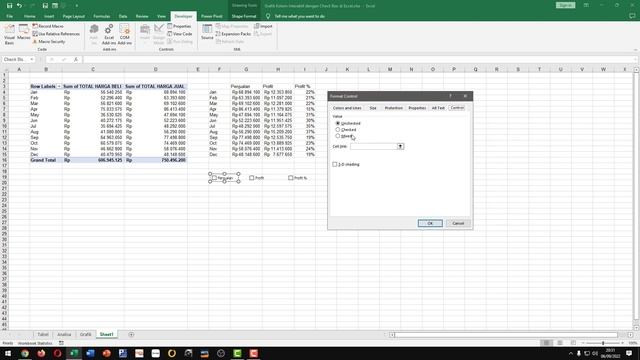The height and width of the screenshot is (360, 640).
Task: Open COM Add-ins dialog
Action: click(x=124, y=34)
